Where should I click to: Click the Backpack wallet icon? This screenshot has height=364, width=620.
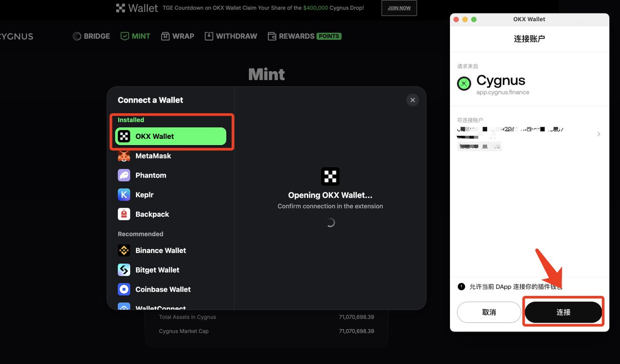pos(124,214)
